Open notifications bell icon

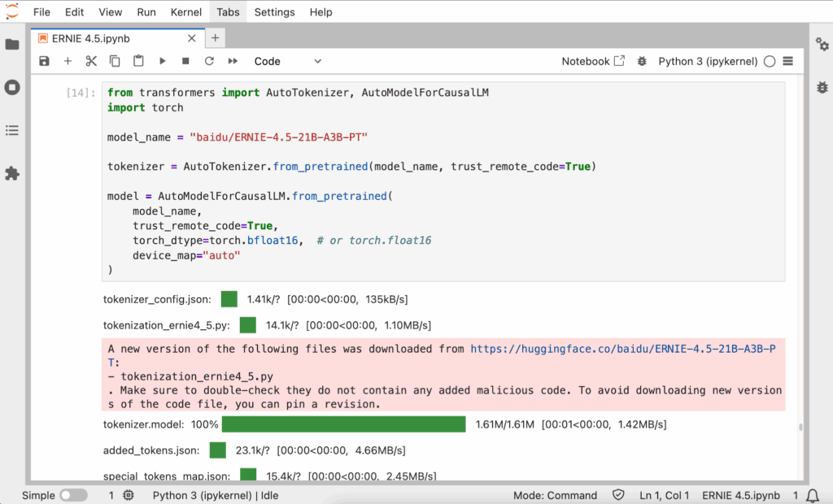[x=813, y=496]
